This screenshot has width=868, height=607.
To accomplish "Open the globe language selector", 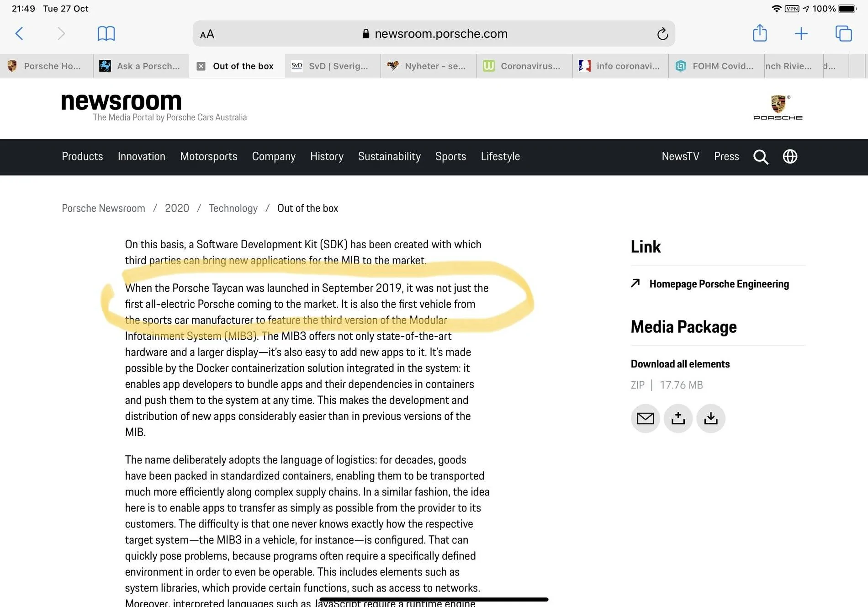I will click(790, 156).
